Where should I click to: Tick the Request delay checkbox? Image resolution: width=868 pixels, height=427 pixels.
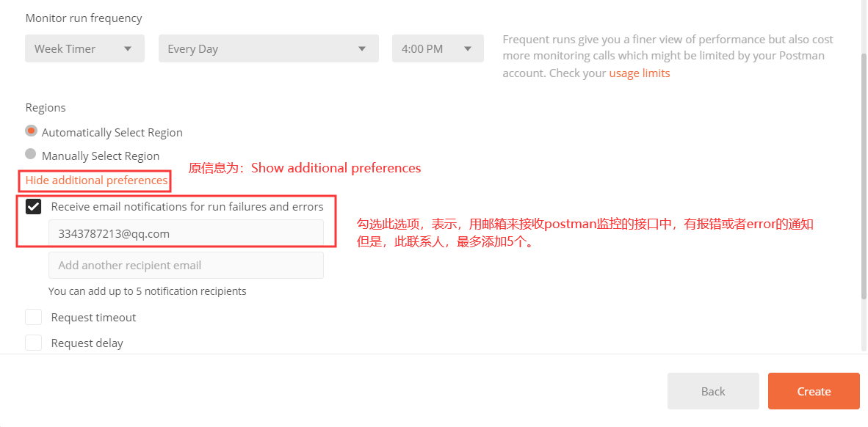33,343
